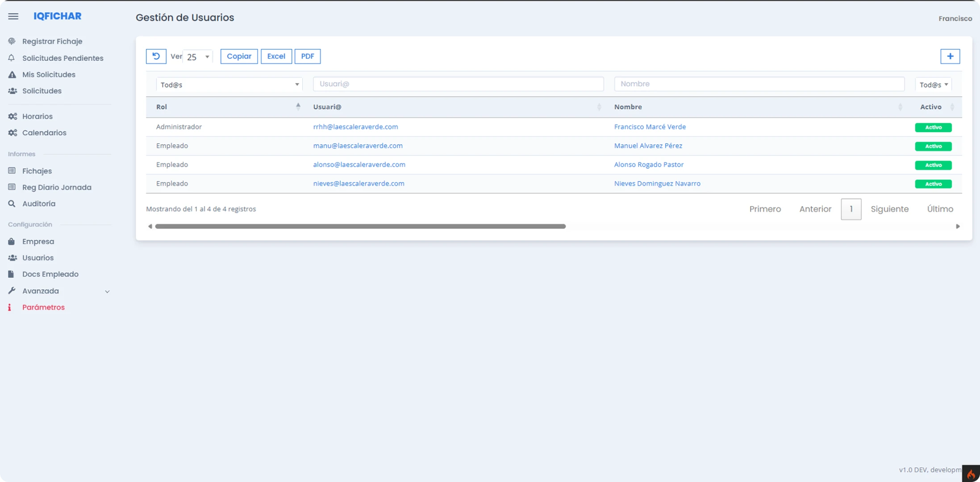Click the bell icon for Solicitudes Pendientes
This screenshot has width=980, height=482.
click(x=12, y=58)
